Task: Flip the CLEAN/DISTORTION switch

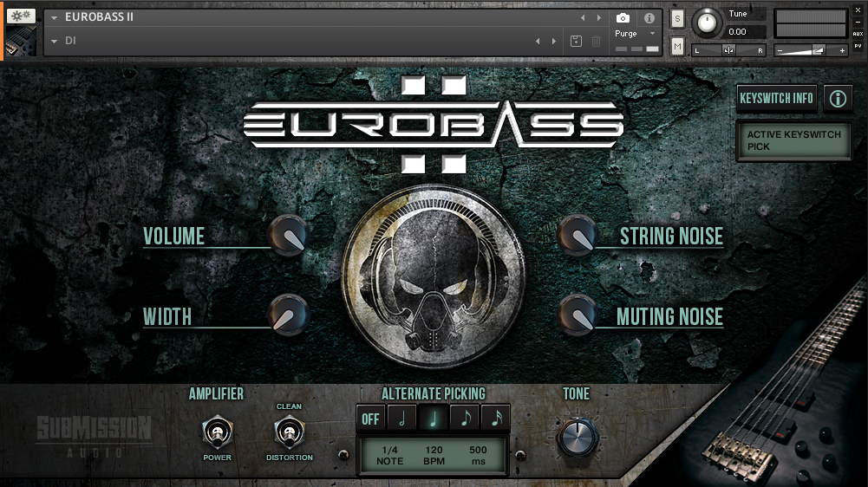Action: (289, 432)
